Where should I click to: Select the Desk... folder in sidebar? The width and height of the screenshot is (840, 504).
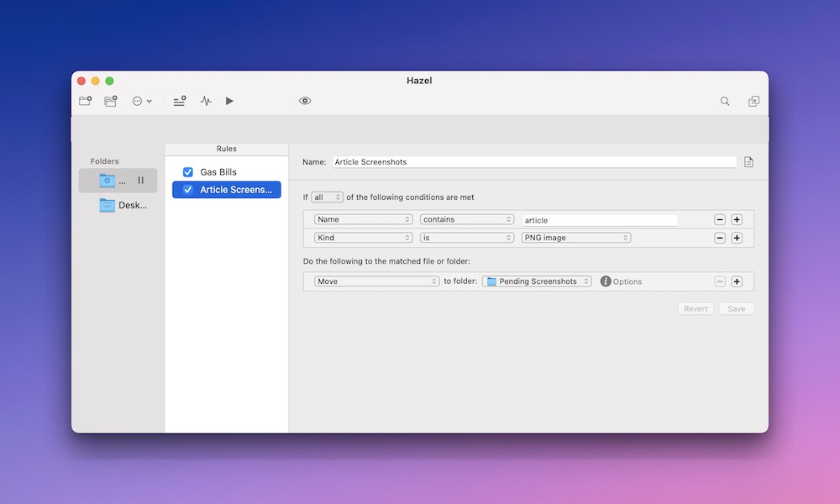coord(118,205)
